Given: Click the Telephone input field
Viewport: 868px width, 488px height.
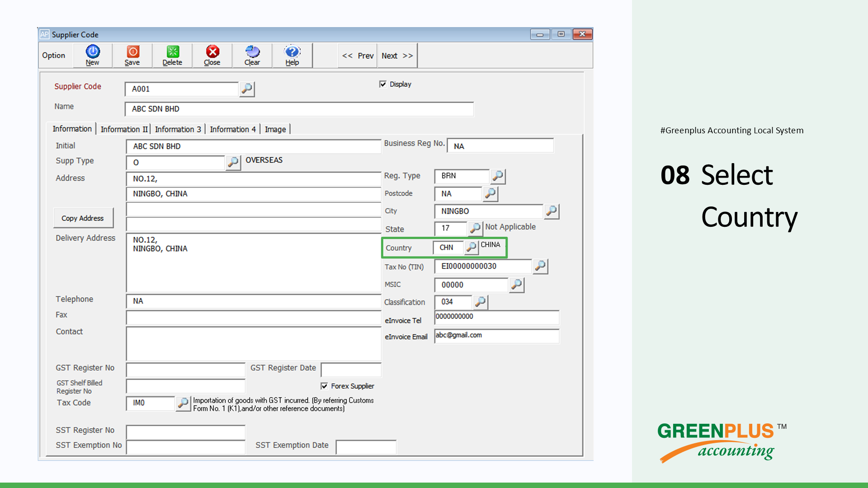Looking at the screenshot, I should pyautogui.click(x=254, y=301).
